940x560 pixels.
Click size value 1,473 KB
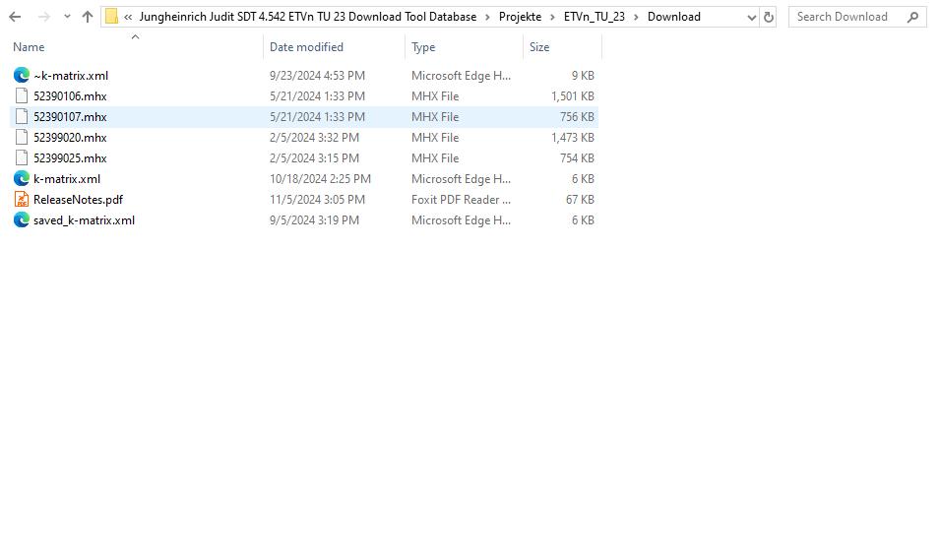(573, 138)
